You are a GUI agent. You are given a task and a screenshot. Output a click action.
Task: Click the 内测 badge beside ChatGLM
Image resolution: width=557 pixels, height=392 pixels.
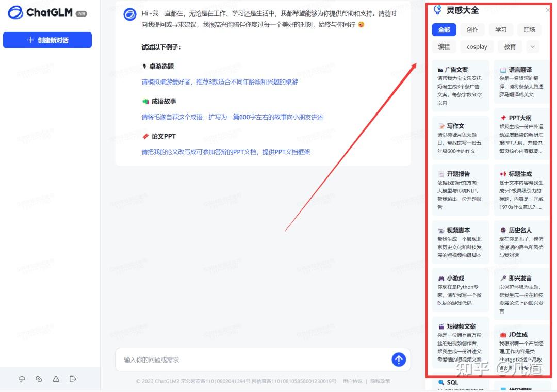(x=81, y=14)
